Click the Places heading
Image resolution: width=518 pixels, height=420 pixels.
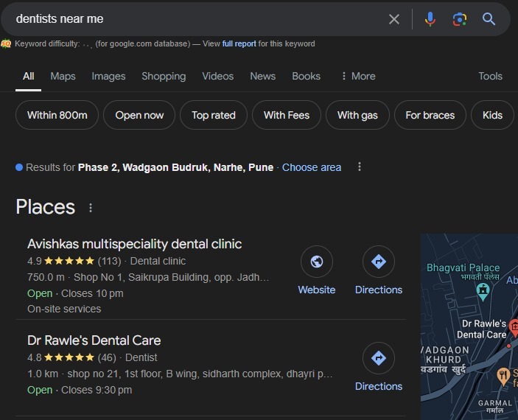46,207
